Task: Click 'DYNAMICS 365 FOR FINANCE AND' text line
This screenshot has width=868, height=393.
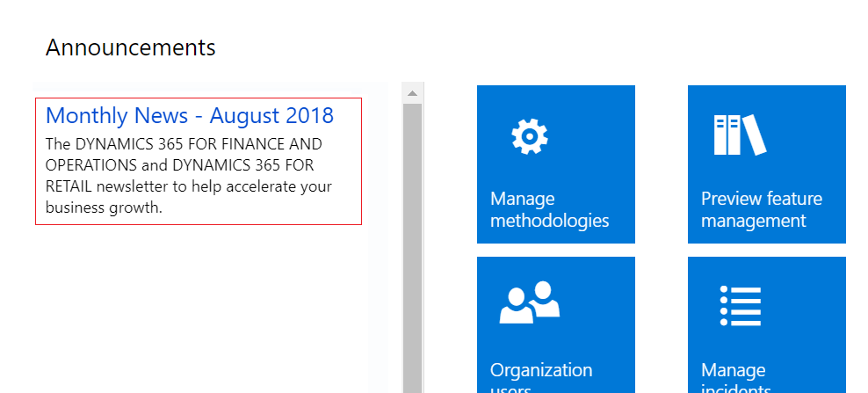Action: coord(184,144)
